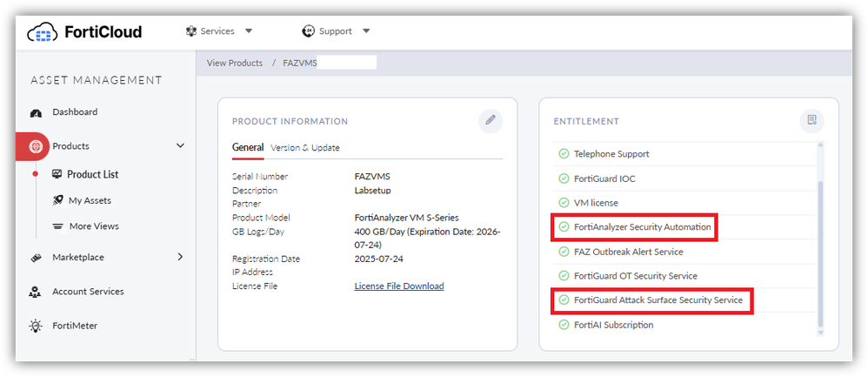Download the license file
Screen dimensions: 868x377
click(x=398, y=286)
